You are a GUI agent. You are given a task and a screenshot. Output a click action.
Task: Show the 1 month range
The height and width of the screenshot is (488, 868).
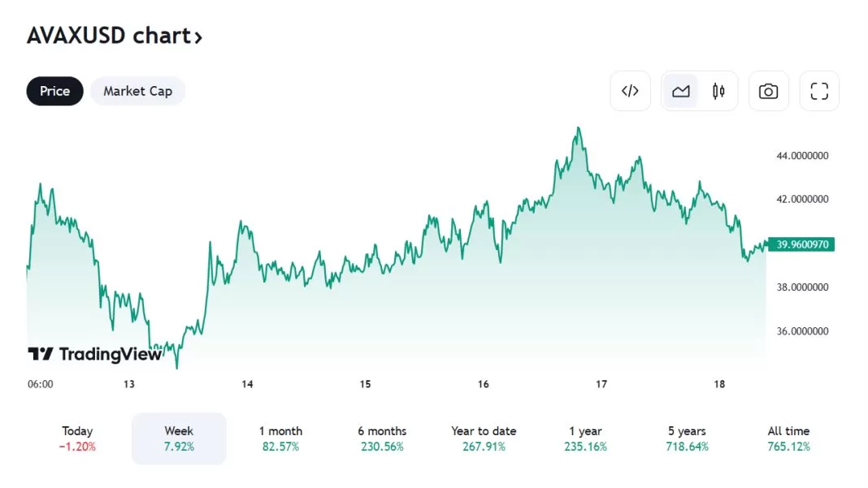280,438
